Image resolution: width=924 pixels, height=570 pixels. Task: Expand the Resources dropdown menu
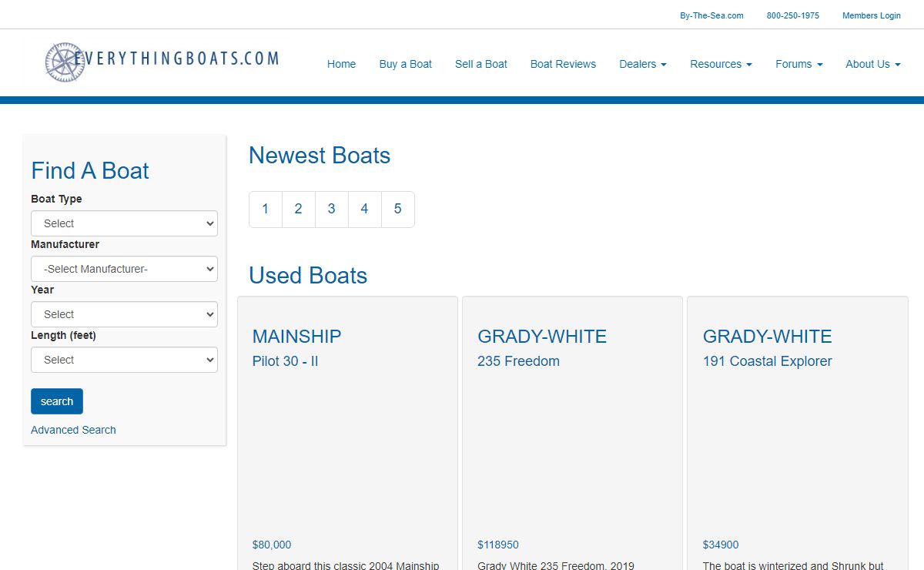pyautogui.click(x=721, y=64)
